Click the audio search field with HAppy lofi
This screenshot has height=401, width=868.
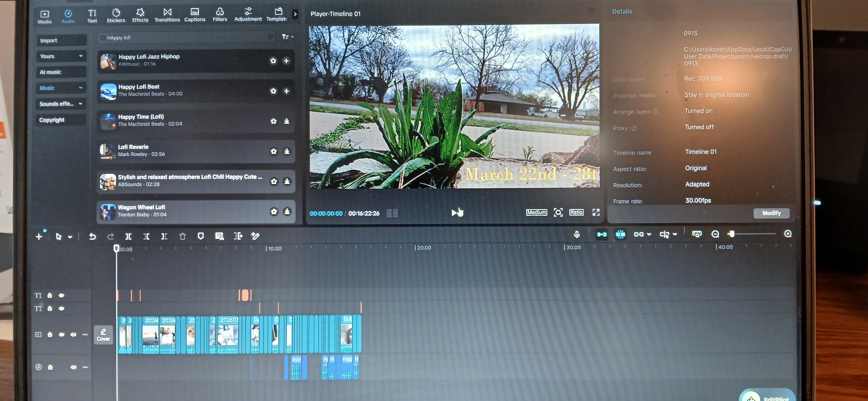click(x=186, y=37)
